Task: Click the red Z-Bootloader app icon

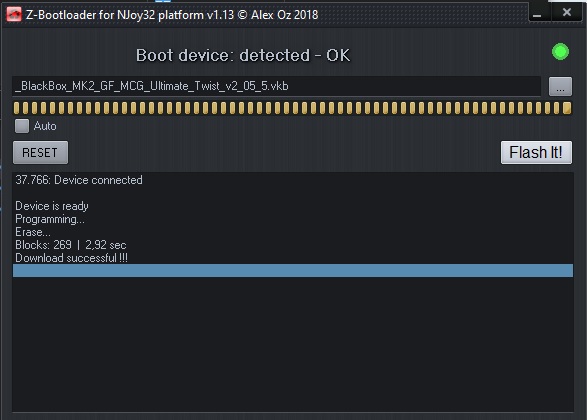Action: pyautogui.click(x=14, y=15)
